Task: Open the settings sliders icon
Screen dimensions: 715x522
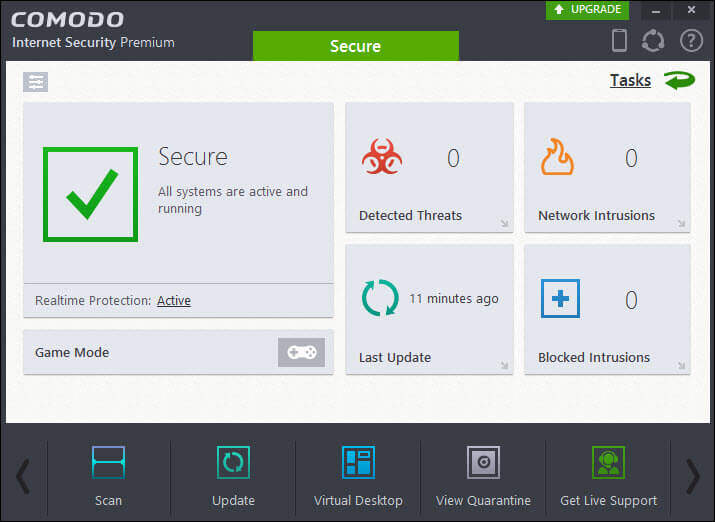Action: (36, 82)
